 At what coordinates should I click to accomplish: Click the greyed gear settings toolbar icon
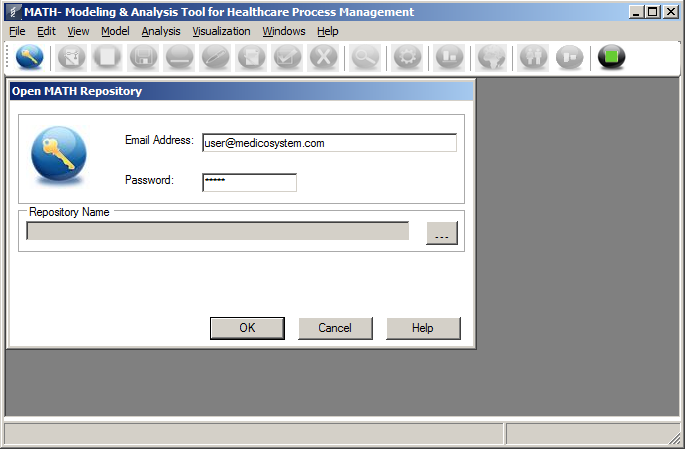407,57
